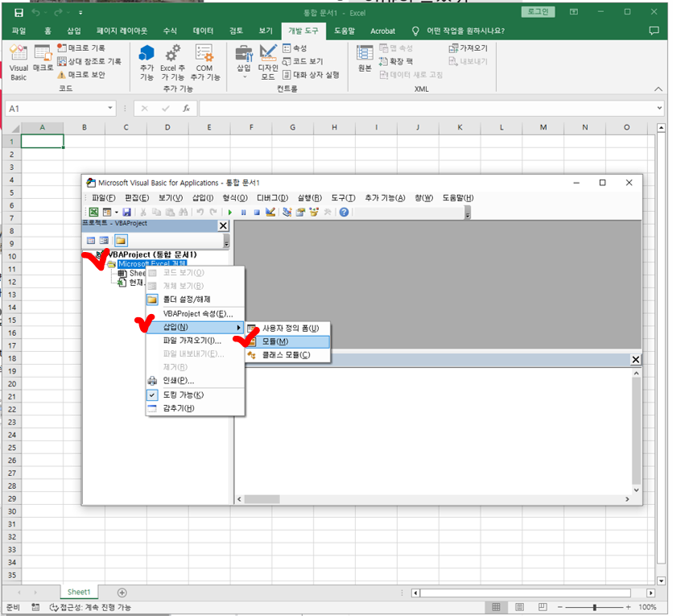Start Record Macro (매크로 기록)
The width and height of the screenshot is (673, 616).
tap(81, 48)
